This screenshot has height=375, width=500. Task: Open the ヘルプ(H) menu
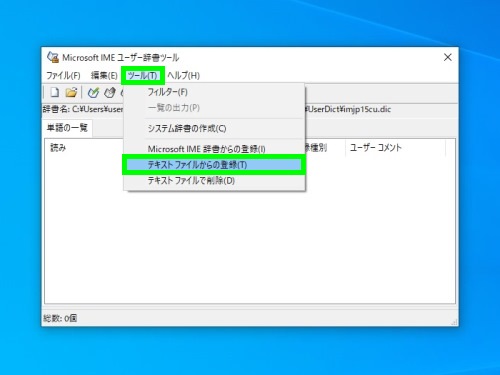coord(183,75)
